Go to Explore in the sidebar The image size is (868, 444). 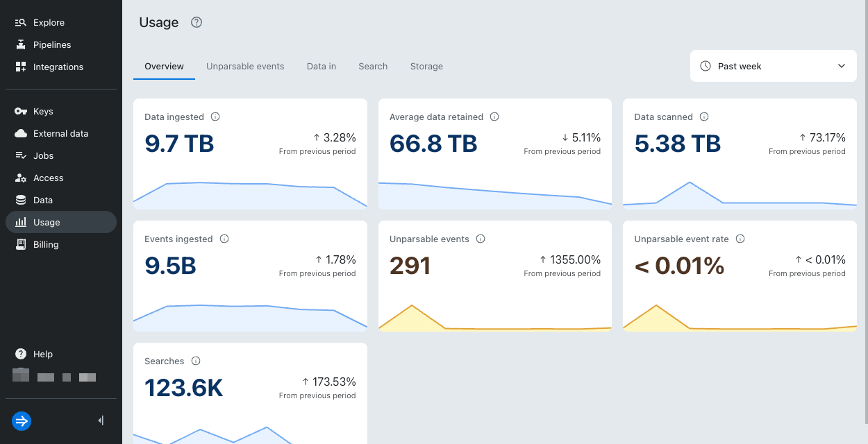[x=60, y=22]
